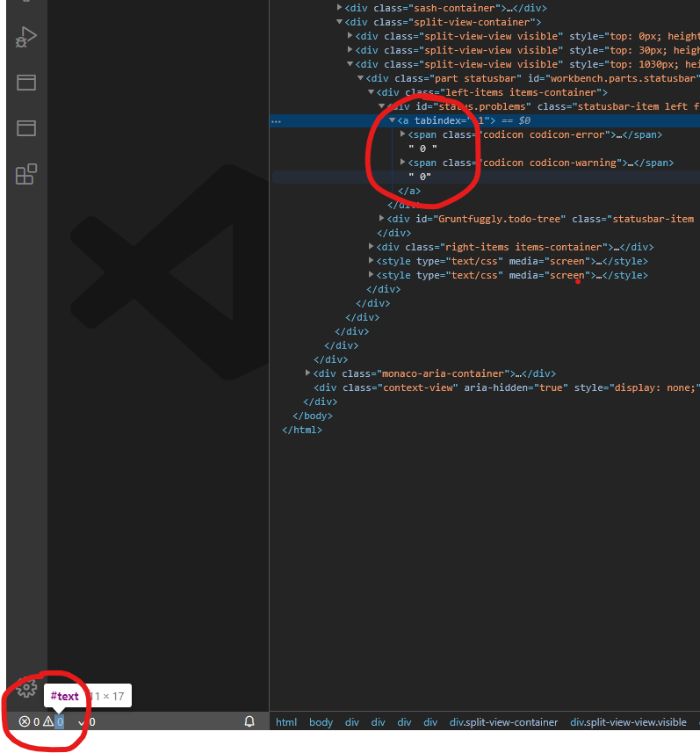Select the " 0 " text node after codicon-error
700x753 pixels.
coord(423,148)
